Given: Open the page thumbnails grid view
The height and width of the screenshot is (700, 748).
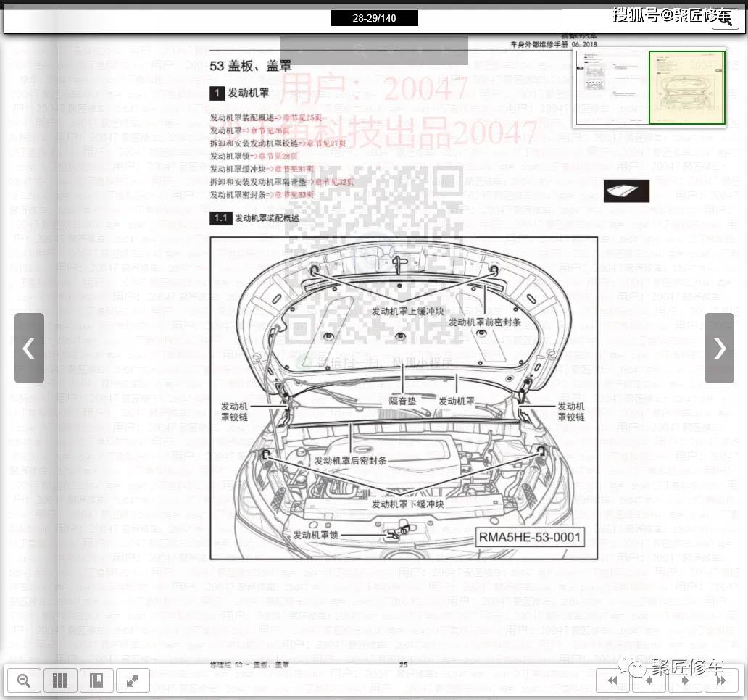Looking at the screenshot, I should point(59,680).
